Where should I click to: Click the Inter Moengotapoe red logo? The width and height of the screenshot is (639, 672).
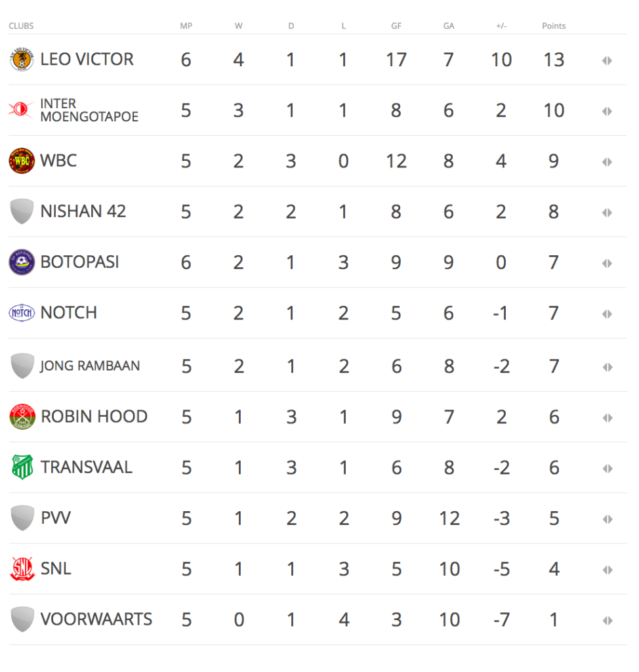pyautogui.click(x=21, y=110)
